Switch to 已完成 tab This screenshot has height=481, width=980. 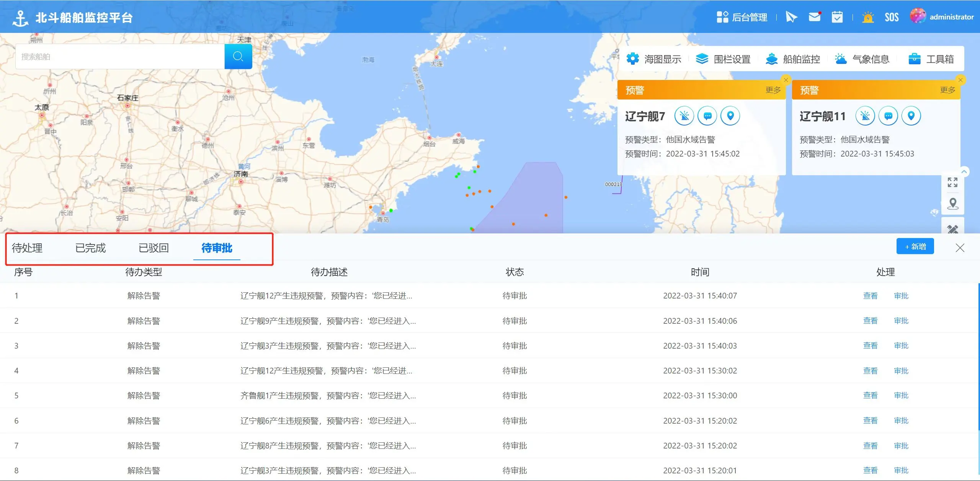click(90, 248)
